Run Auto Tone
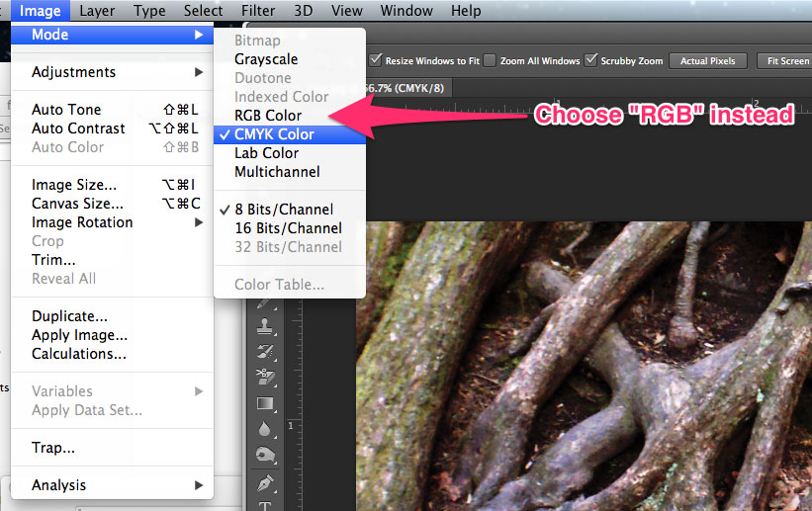Image resolution: width=812 pixels, height=511 pixels. coord(113,110)
